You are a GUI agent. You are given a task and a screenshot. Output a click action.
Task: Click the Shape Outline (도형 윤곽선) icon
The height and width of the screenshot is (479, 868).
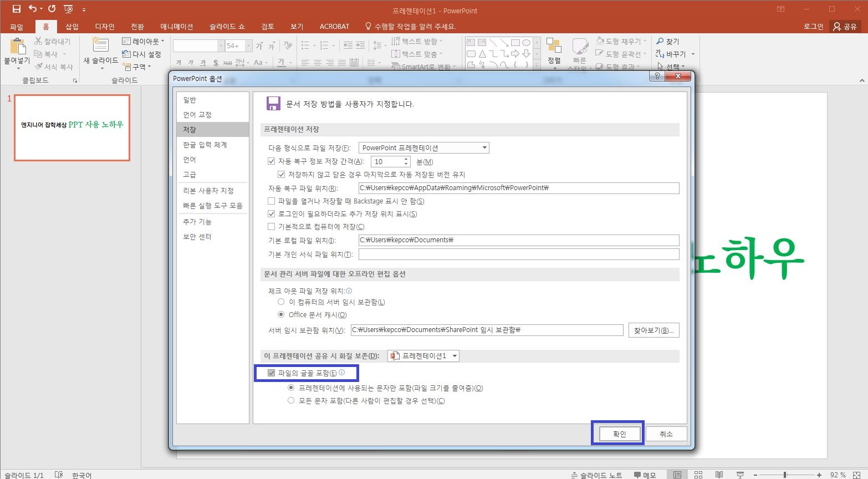coord(600,54)
